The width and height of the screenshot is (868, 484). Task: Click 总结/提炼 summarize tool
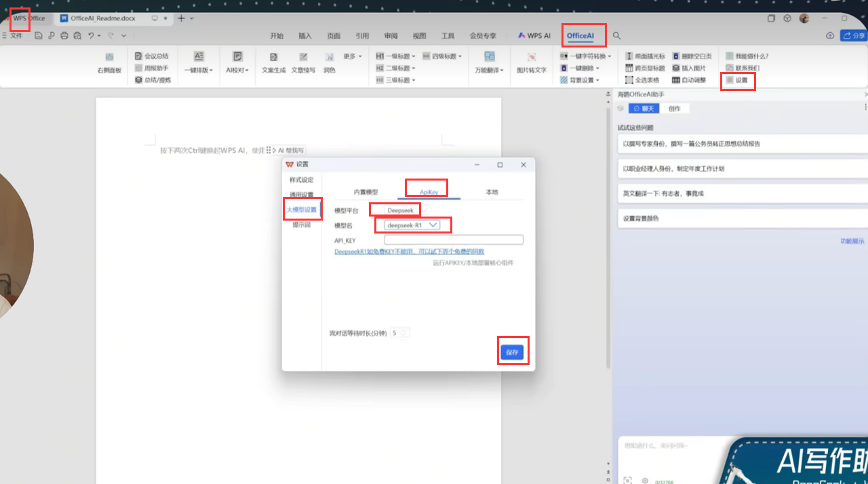153,80
